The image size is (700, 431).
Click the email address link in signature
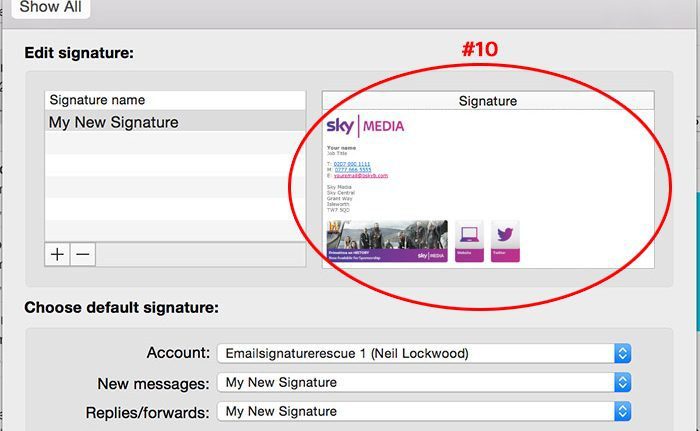360,175
